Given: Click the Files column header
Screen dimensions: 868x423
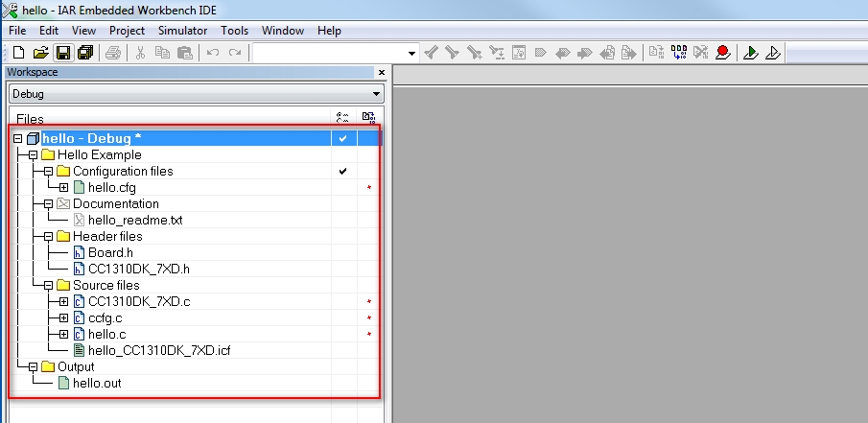Looking at the screenshot, I should pyautogui.click(x=30, y=119).
